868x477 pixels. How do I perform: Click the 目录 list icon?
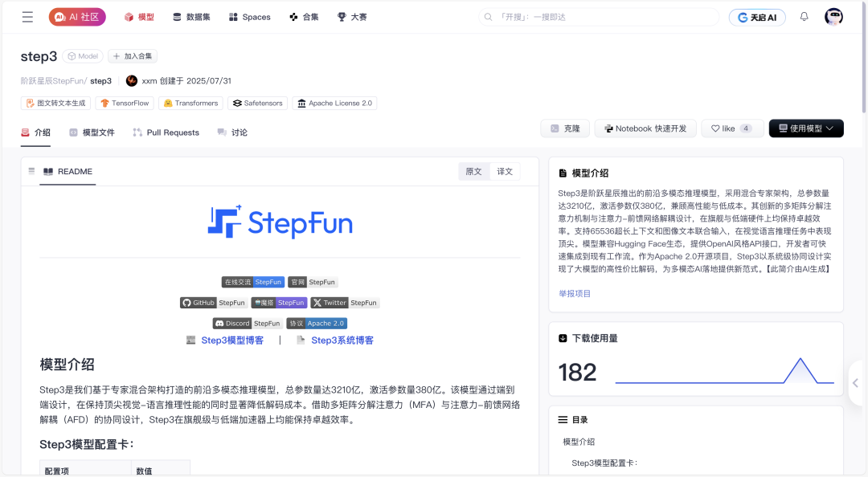[x=563, y=420]
